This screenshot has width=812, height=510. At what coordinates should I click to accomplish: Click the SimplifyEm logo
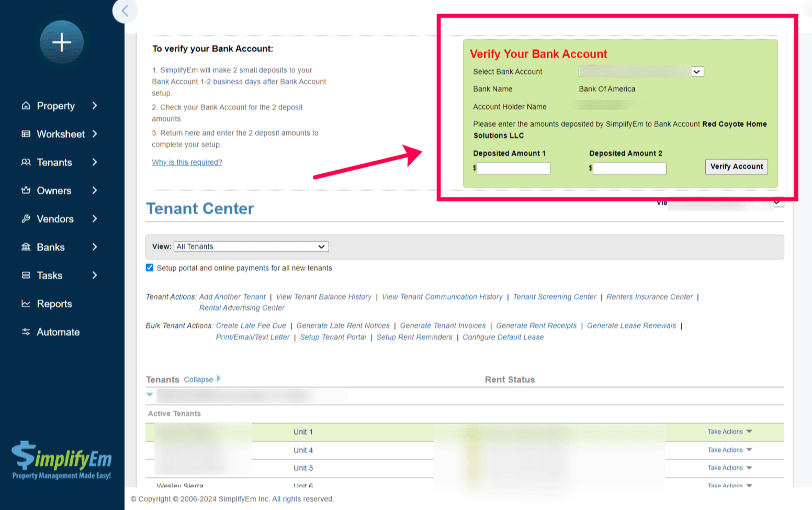tap(62, 459)
